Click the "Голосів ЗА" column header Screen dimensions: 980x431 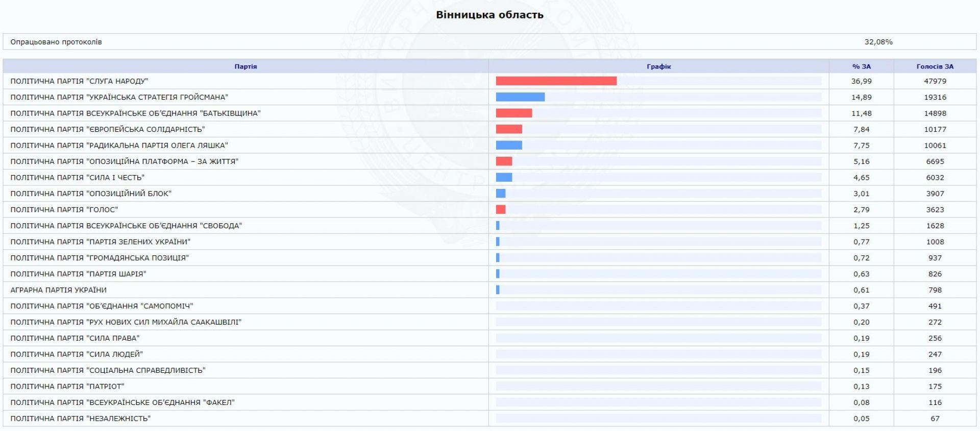tap(935, 66)
